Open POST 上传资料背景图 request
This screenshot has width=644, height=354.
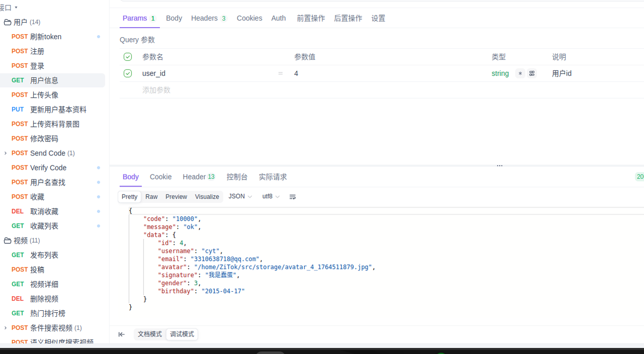52,124
